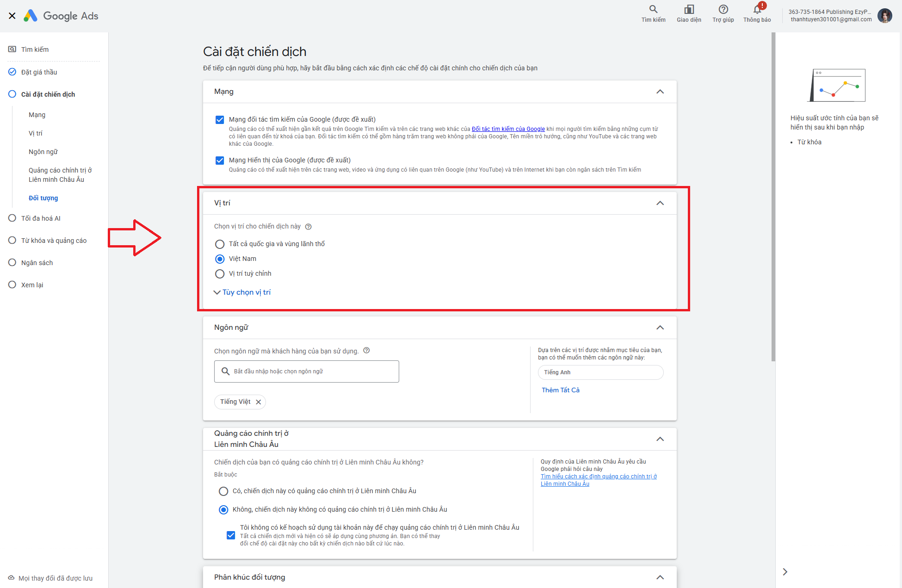Jump to Ngôn ngữ in sidebar

coord(43,152)
